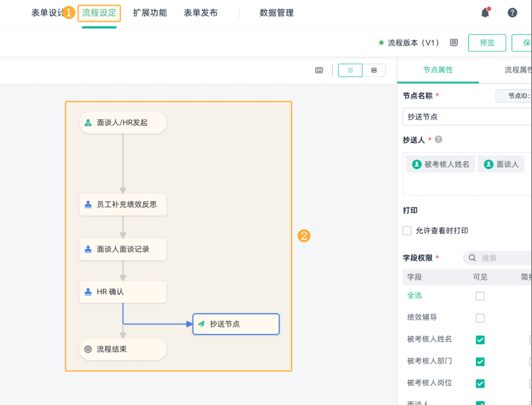Viewport: 532px width, 405px height.
Task: Click the help icon beside 抄送人
Action: 438,140
